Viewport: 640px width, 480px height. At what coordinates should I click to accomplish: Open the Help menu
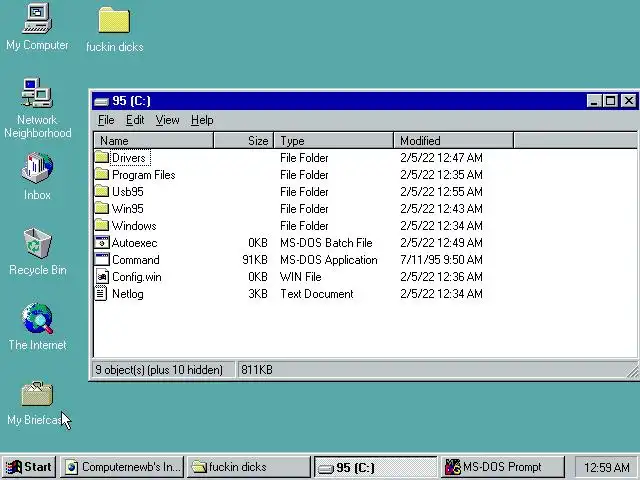click(202, 120)
